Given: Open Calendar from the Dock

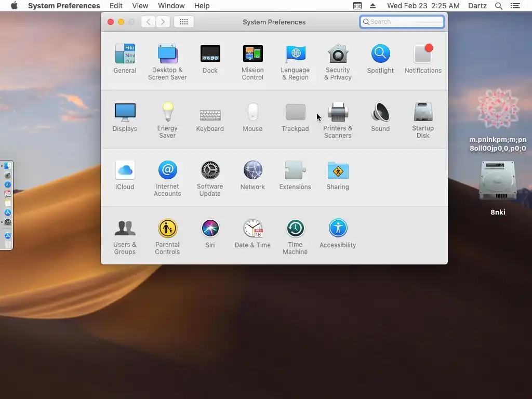Looking at the screenshot, I should click(7, 194).
